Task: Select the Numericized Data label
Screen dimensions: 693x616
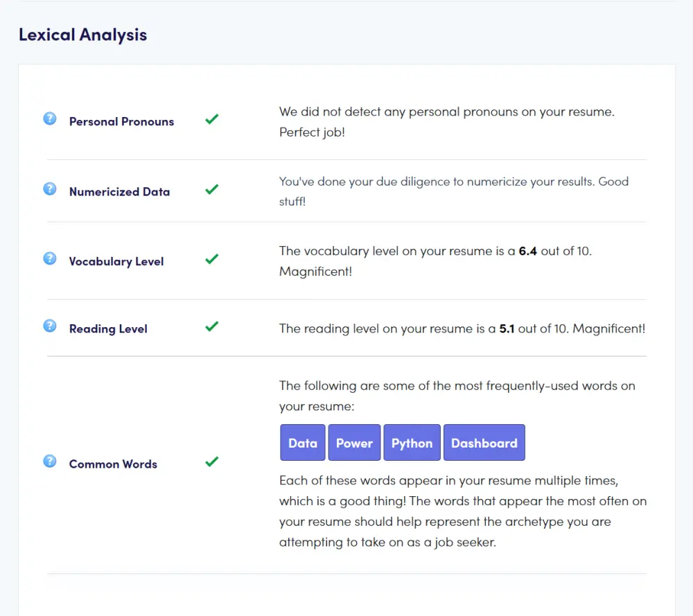Action: [x=119, y=192]
